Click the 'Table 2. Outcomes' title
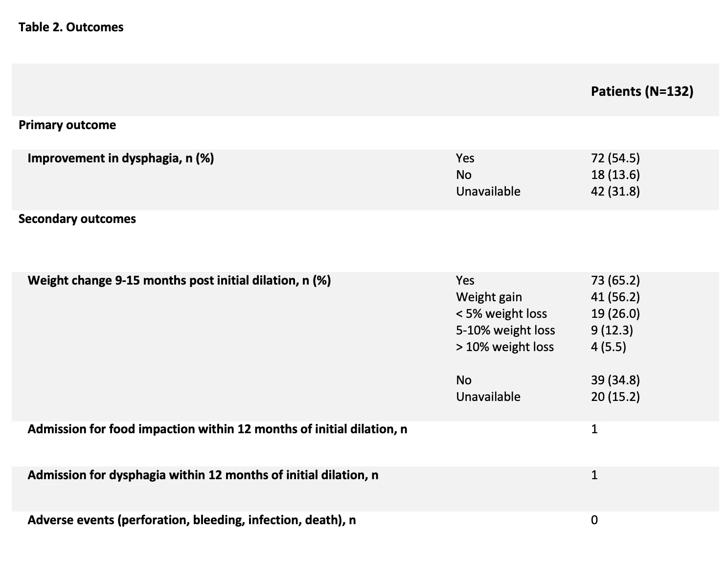 pyautogui.click(x=71, y=27)
